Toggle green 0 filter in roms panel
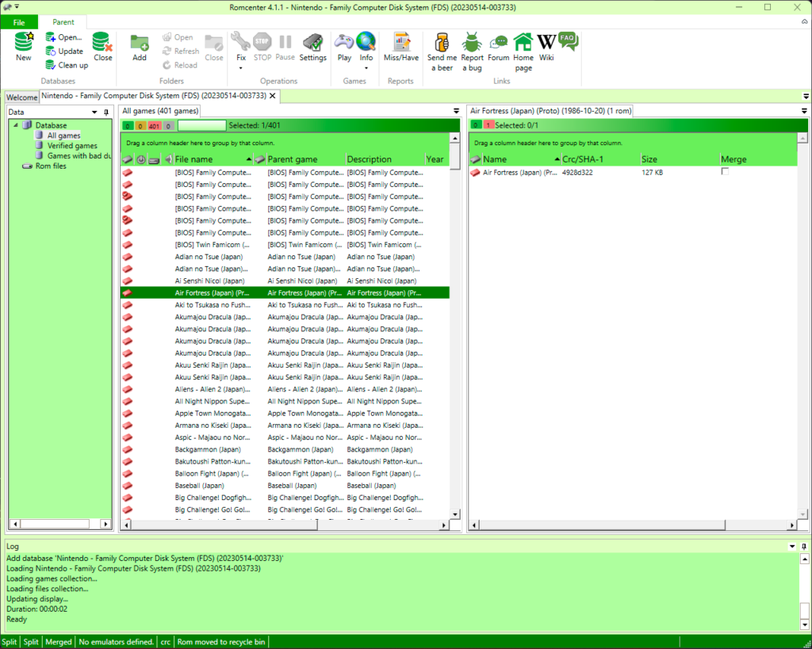 click(x=476, y=125)
